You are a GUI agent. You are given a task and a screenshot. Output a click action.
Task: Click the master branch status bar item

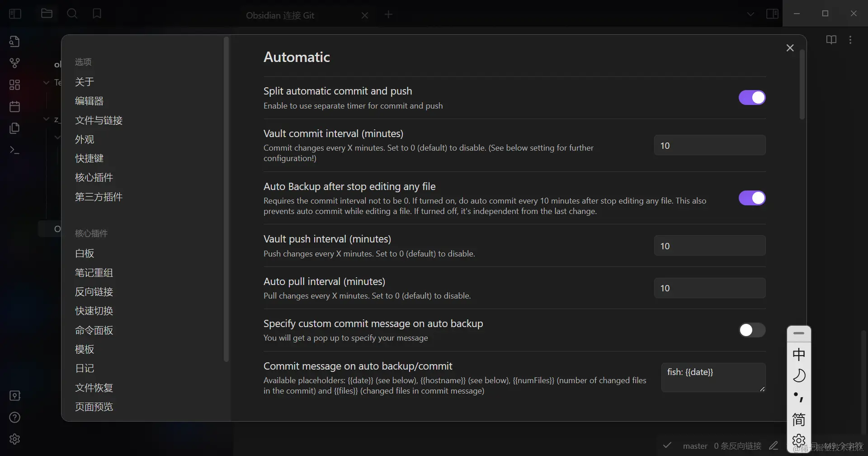[695, 446]
